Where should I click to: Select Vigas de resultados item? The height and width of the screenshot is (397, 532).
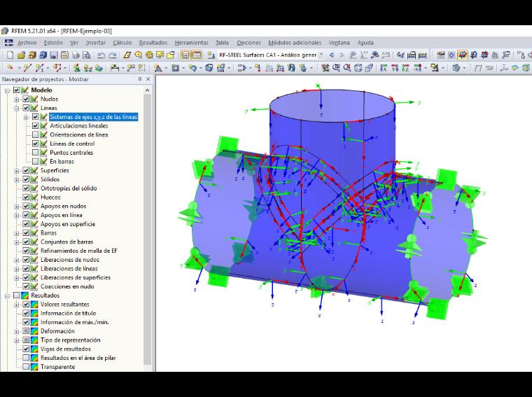pyautogui.click(x=66, y=349)
